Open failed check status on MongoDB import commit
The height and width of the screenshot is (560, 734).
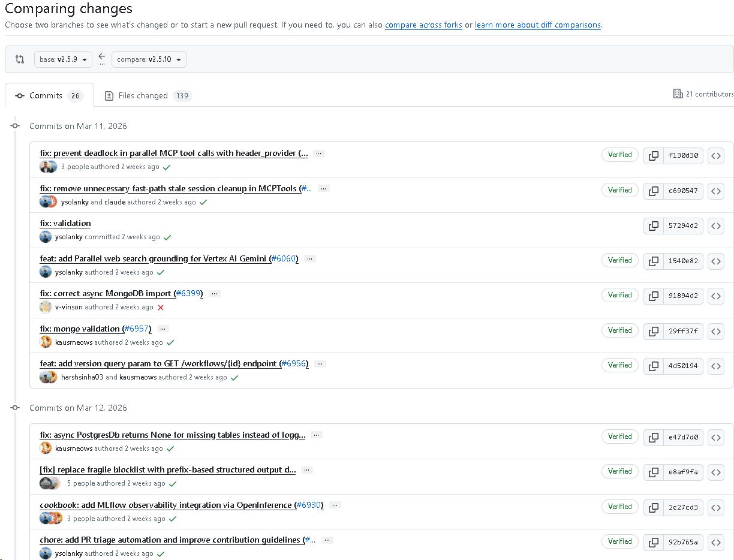(160, 308)
